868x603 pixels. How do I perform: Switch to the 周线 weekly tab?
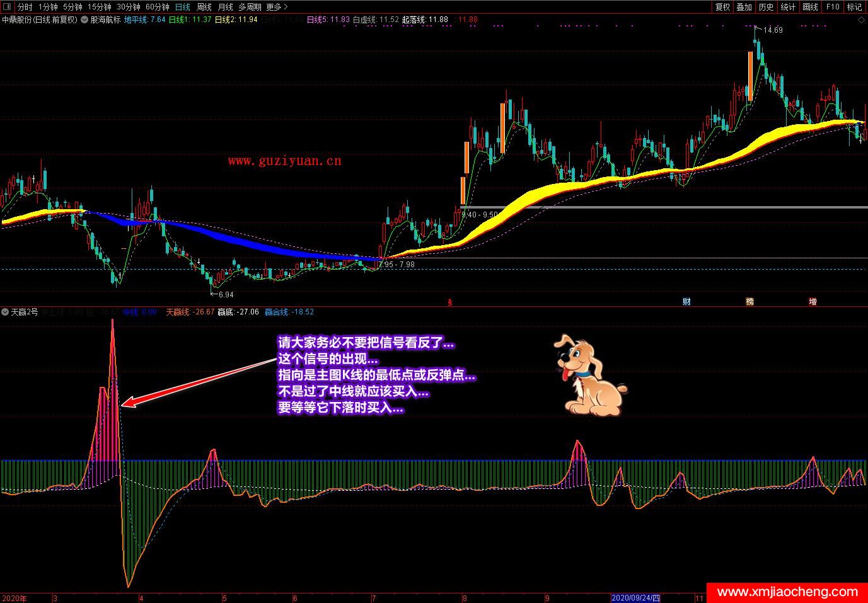coord(204,7)
